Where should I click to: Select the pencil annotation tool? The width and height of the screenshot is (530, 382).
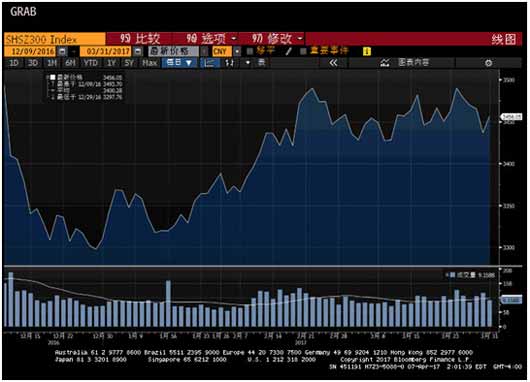coord(288,51)
